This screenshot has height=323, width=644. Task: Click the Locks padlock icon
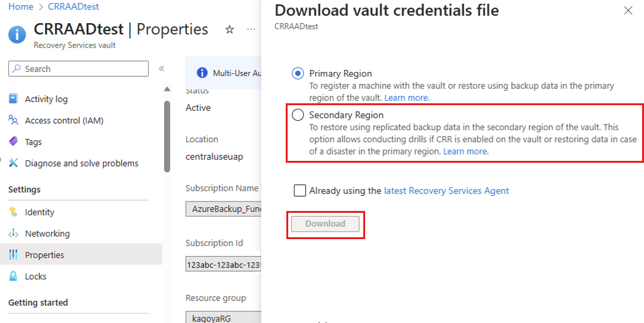pyautogui.click(x=13, y=276)
